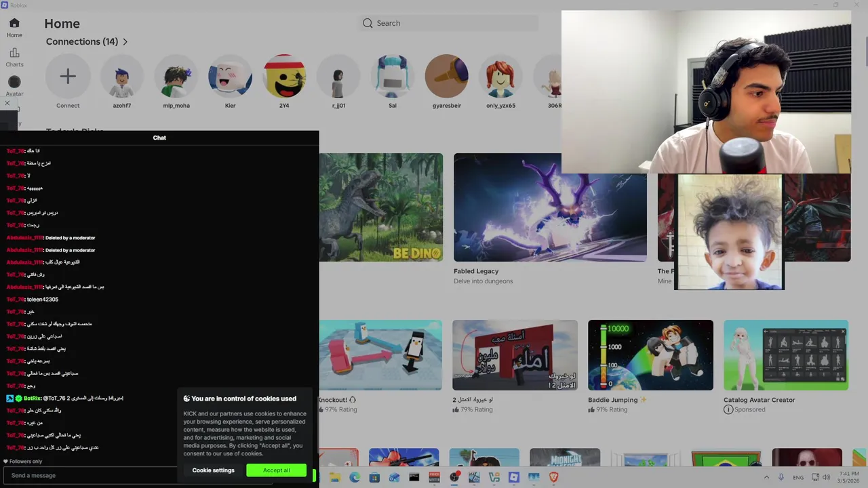
Task: Accept all cookies
Action: tap(276, 470)
